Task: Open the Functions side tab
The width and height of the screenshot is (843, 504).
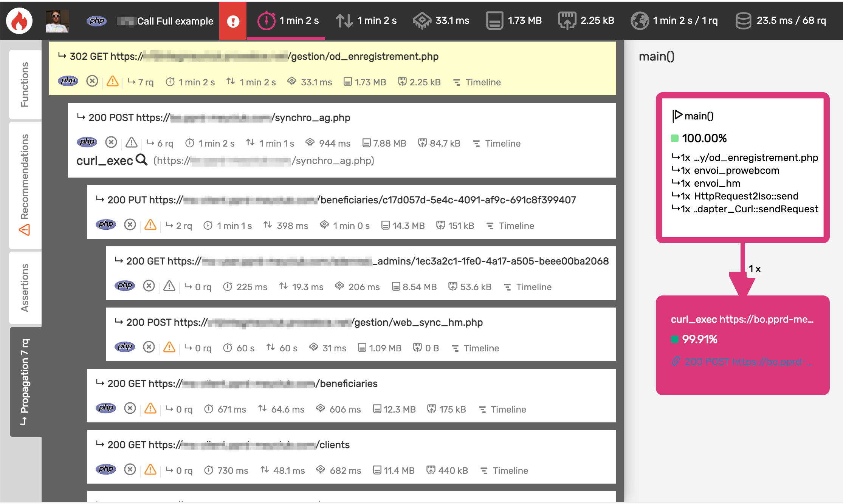Action: point(25,84)
